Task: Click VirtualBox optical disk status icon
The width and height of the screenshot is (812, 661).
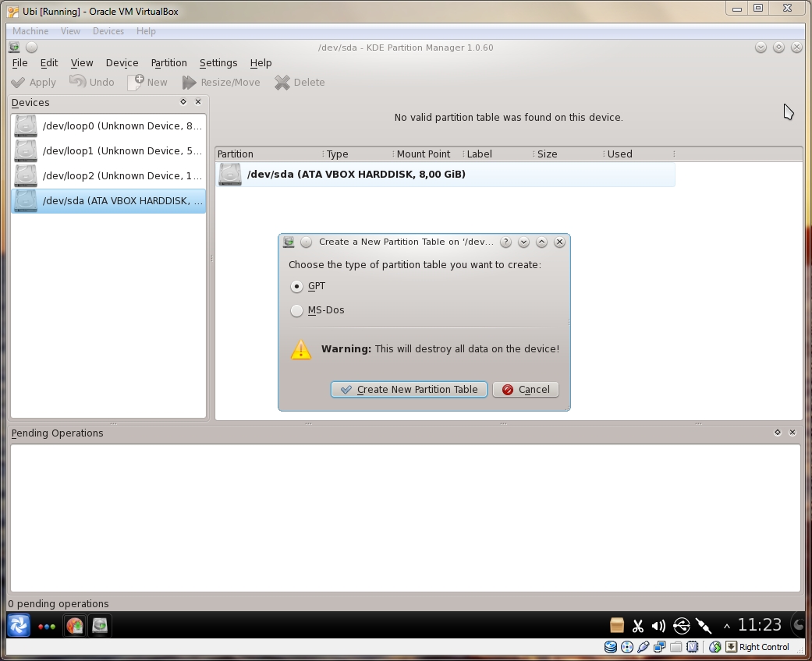Action: (627, 647)
